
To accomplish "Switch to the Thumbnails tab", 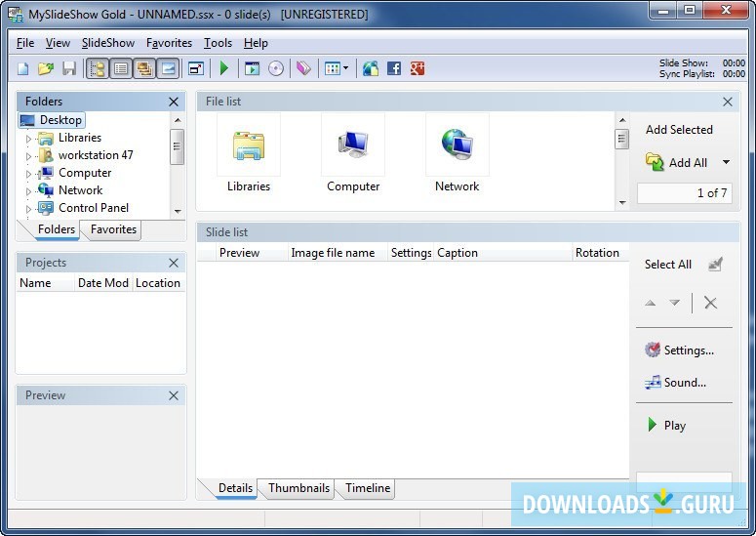I will (x=299, y=488).
